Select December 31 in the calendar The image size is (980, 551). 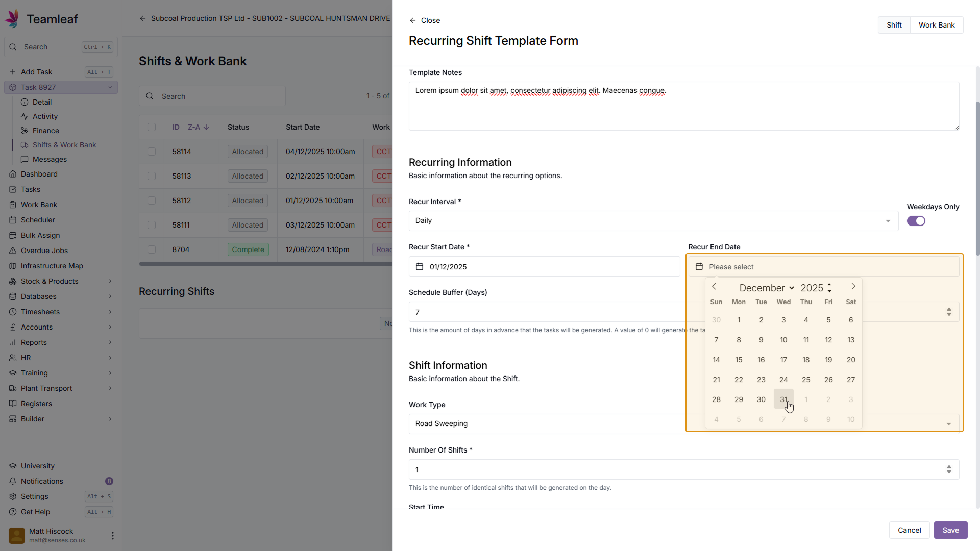(x=783, y=399)
